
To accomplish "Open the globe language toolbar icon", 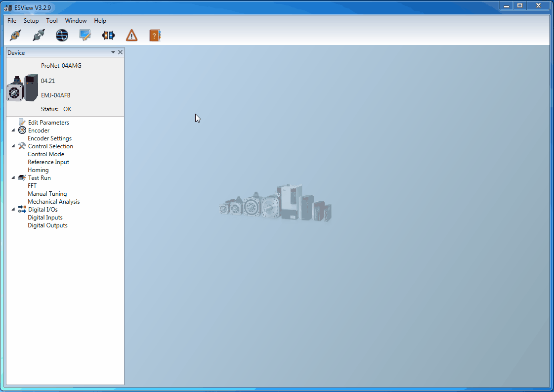I will (x=62, y=36).
